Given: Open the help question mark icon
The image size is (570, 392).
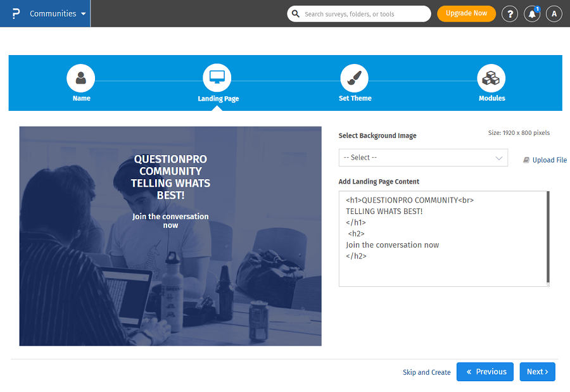Looking at the screenshot, I should [x=510, y=14].
